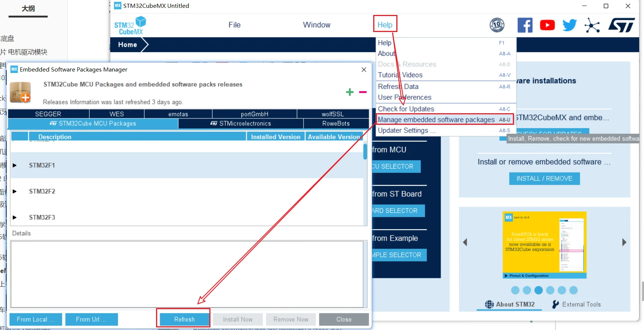Viewport: 644px width, 330px height.
Task: Switch to the SEGGER tab
Action: click(x=48, y=114)
